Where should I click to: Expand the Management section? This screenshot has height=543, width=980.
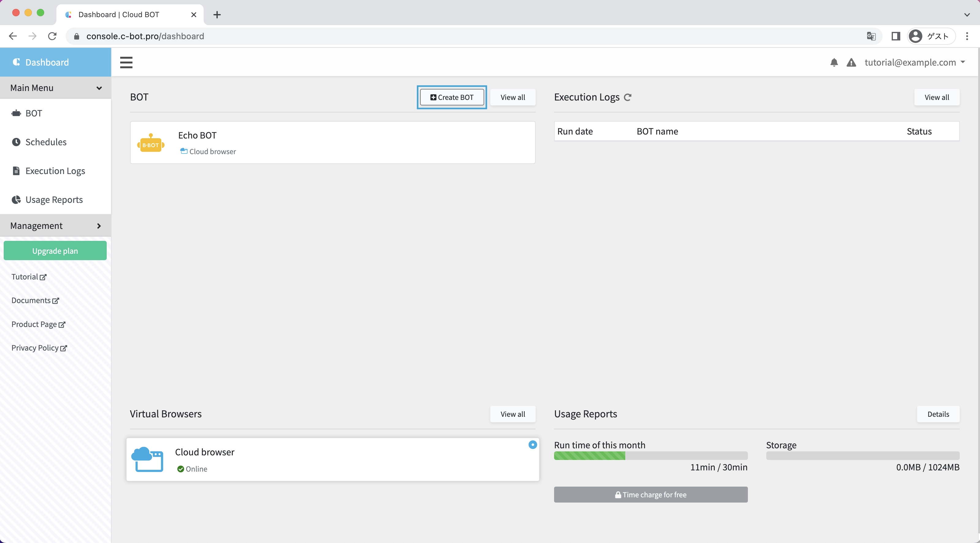(x=56, y=226)
